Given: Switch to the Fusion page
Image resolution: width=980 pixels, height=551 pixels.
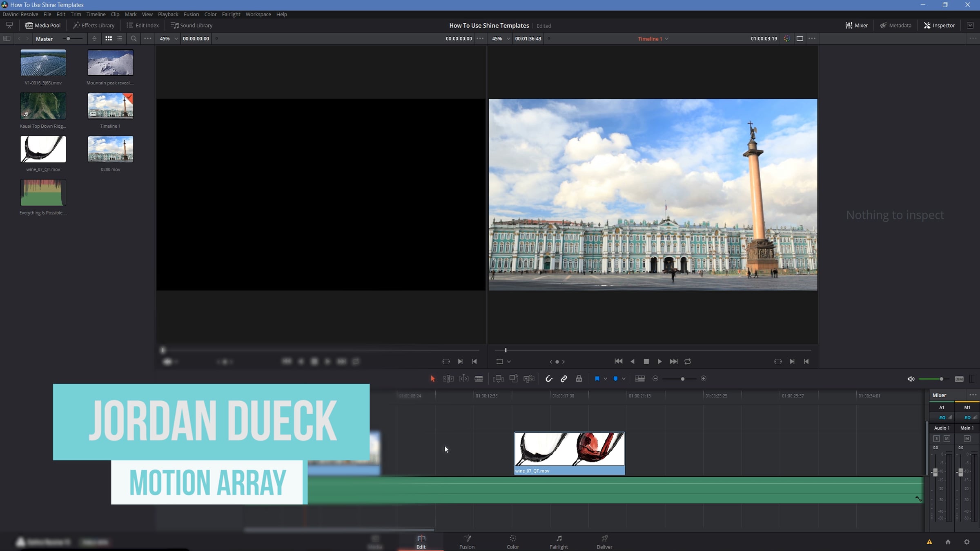Looking at the screenshot, I should pos(467,542).
